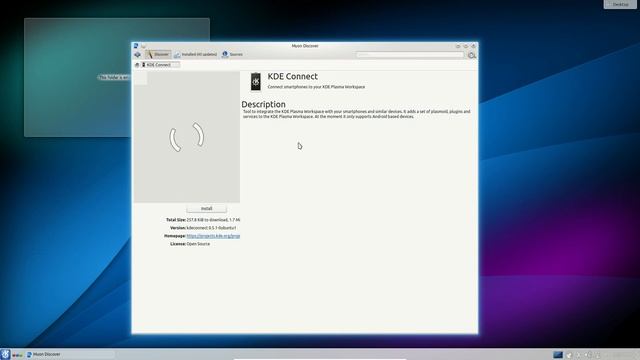
Task: Click the home breadcrumb icon
Action: (137, 65)
